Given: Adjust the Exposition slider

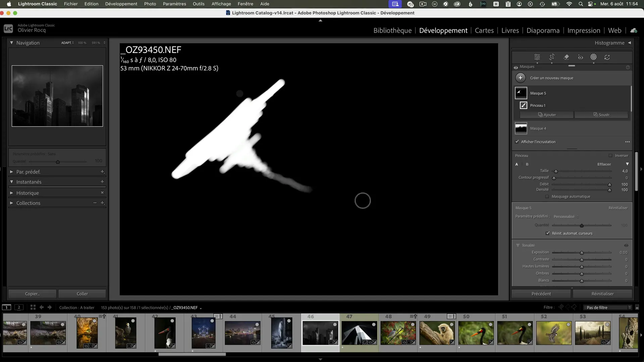Looking at the screenshot, I should pyautogui.click(x=582, y=252).
